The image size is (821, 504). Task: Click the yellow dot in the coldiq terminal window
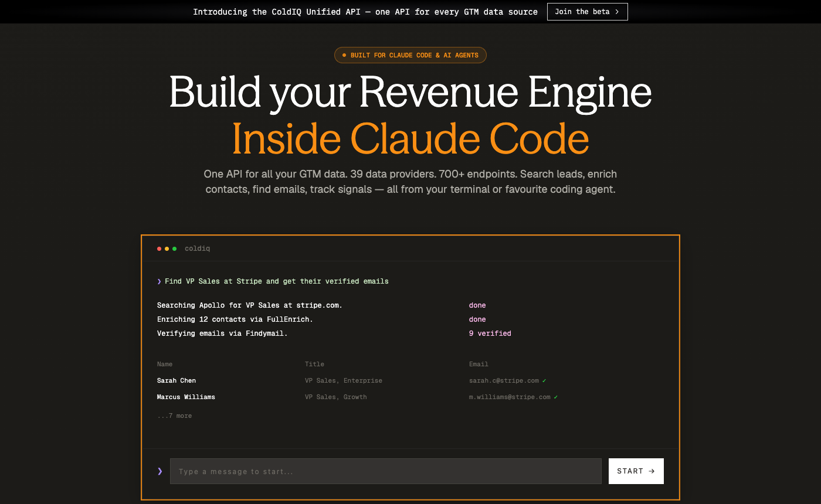click(x=167, y=248)
